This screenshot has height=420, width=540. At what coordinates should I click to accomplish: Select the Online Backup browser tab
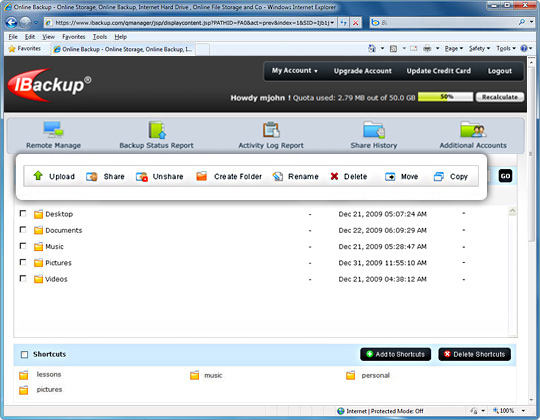point(123,49)
